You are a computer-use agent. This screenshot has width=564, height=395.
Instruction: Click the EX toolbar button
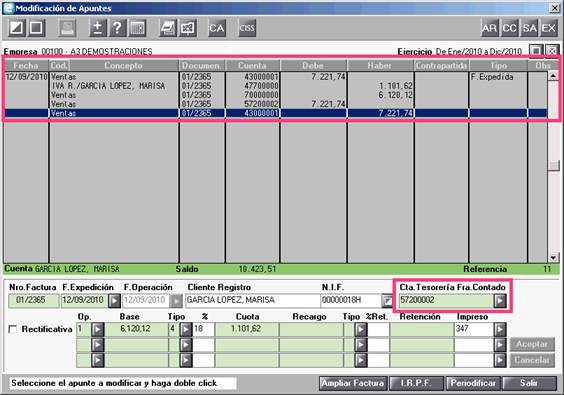point(549,28)
